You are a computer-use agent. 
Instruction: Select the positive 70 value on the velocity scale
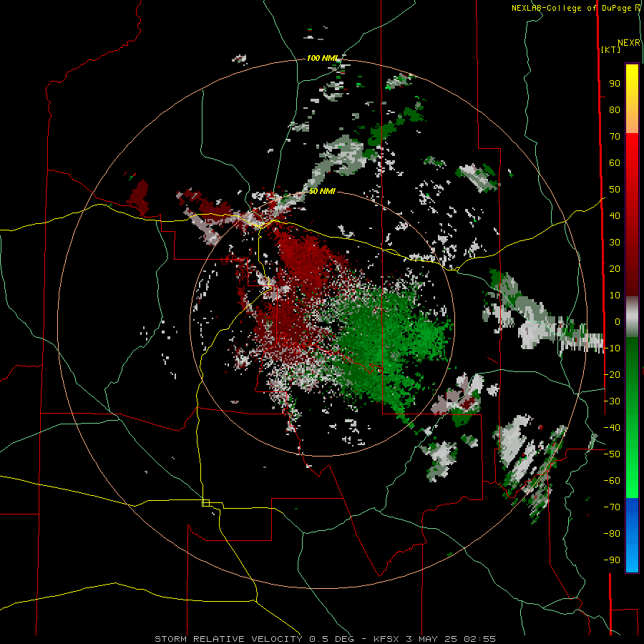pyautogui.click(x=615, y=137)
